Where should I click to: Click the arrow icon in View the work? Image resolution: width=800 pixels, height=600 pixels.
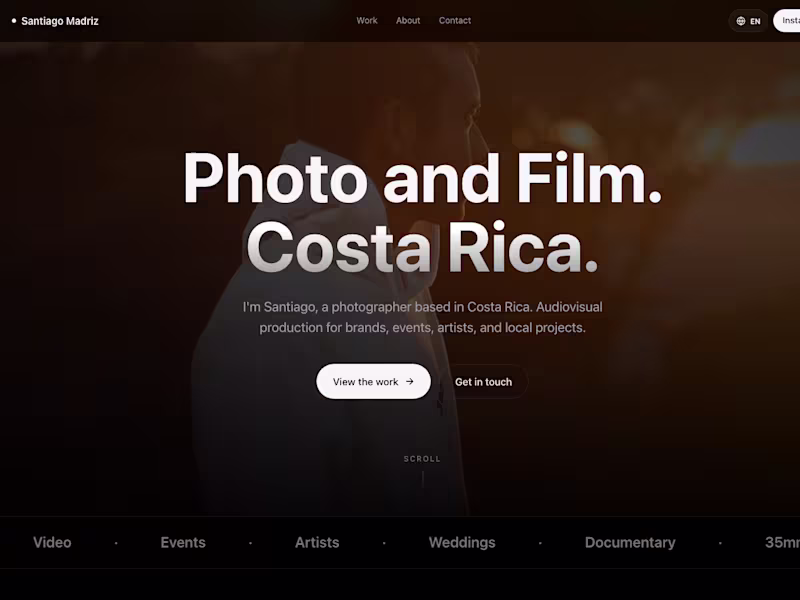tap(410, 381)
